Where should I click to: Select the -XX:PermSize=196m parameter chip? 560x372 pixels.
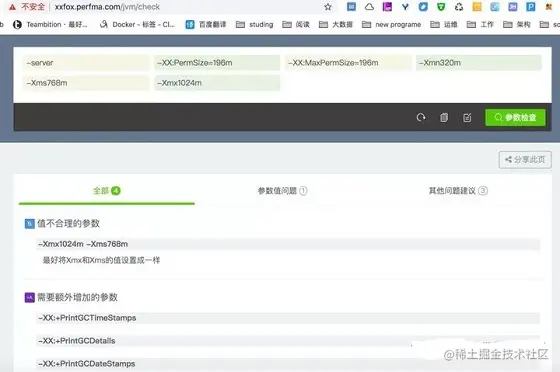pyautogui.click(x=217, y=63)
